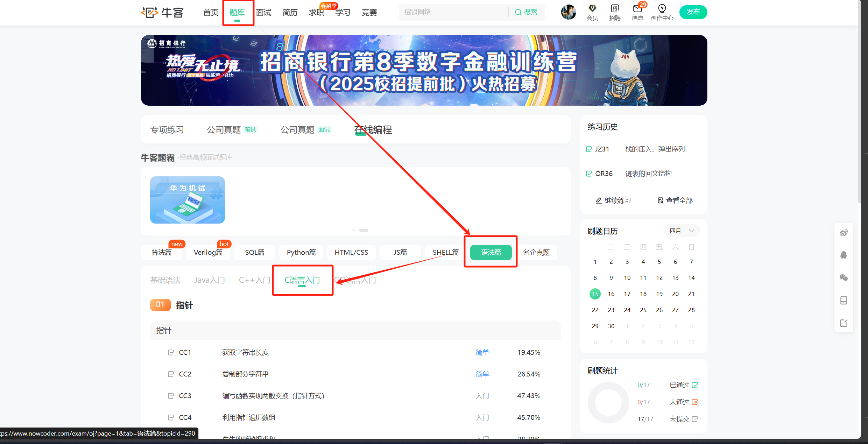Select the Verilog篇 category
Viewport: 868px width, 444px height.
point(208,252)
